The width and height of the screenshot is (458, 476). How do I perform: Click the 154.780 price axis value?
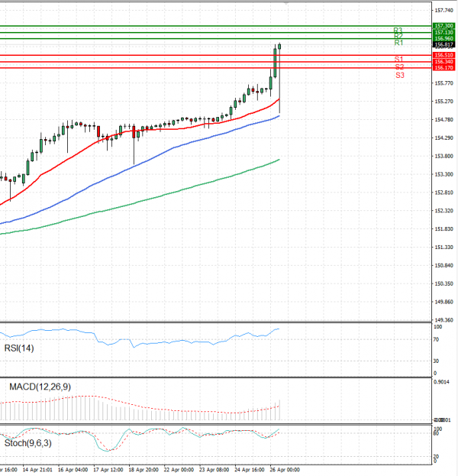pos(443,119)
